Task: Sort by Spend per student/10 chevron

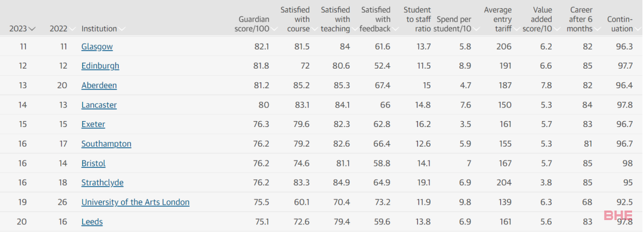Action: tap(476, 29)
